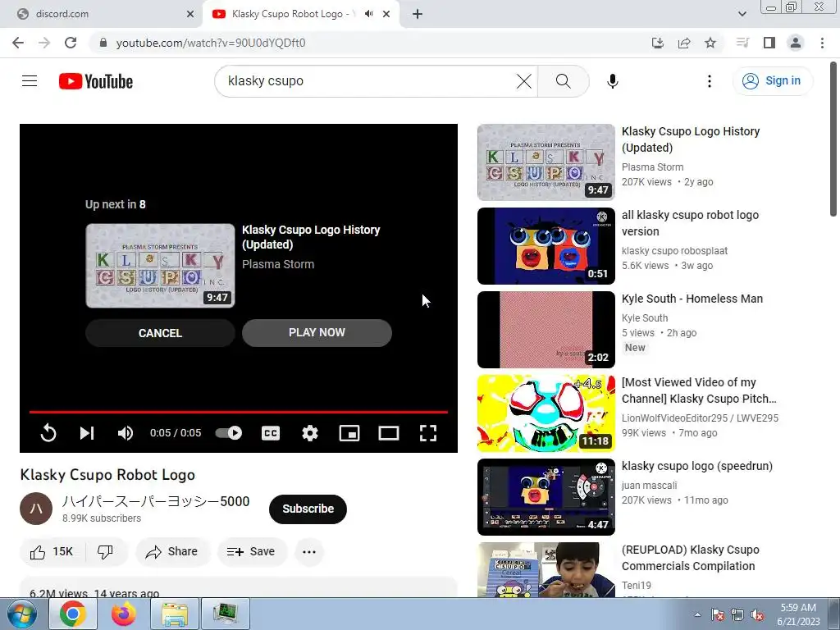Open Firefox from taskbar

click(123, 614)
